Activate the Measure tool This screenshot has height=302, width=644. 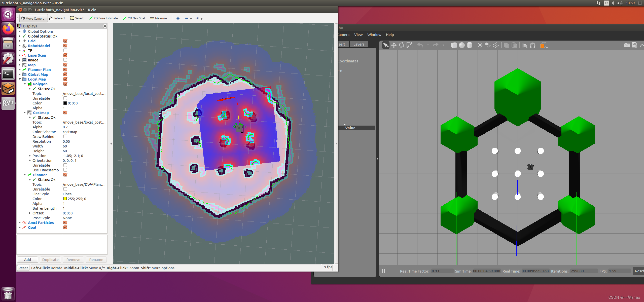(x=158, y=18)
